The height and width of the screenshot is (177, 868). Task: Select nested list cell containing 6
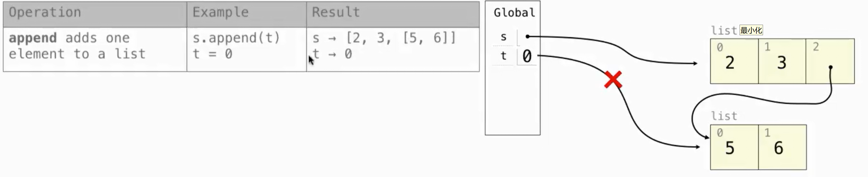782,147
